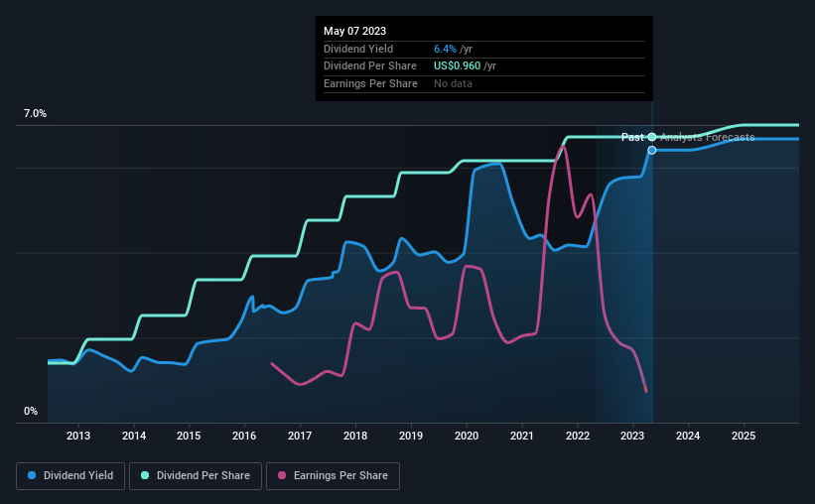
Task: Click the teal Dividend Per Share data point marker
Action: click(x=652, y=137)
